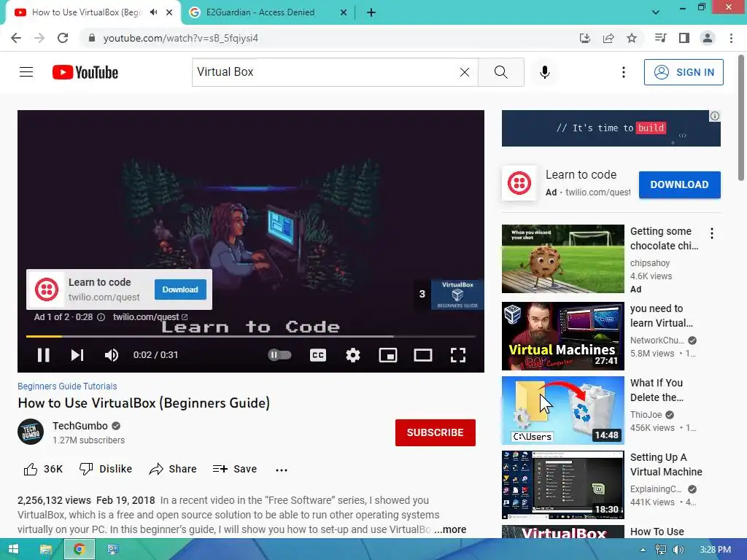
Task: Toggle Chrome side panel icon
Action: [x=684, y=38]
